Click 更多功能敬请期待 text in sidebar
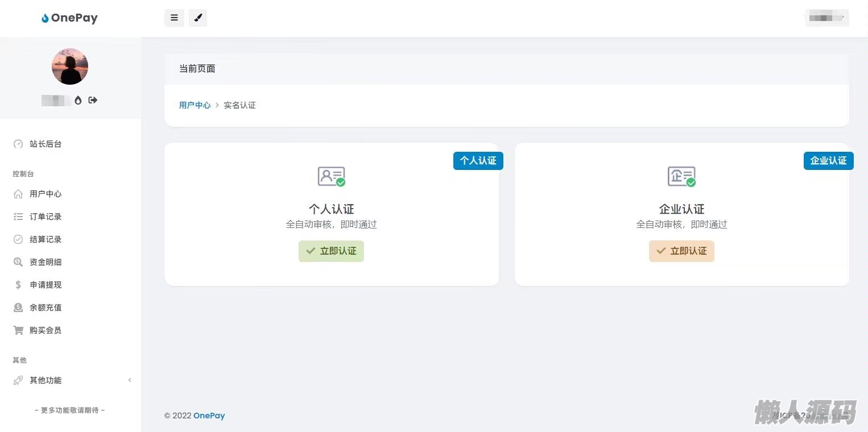Viewport: 868px width, 432px height. (70, 410)
